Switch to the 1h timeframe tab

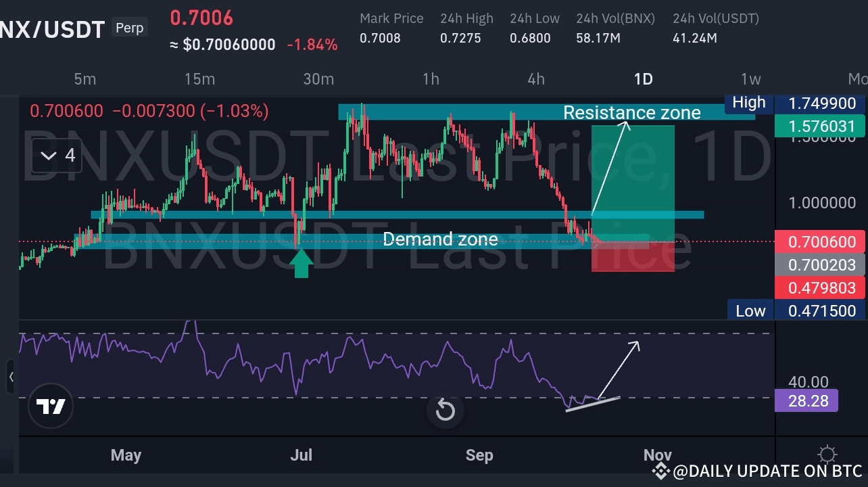point(431,79)
